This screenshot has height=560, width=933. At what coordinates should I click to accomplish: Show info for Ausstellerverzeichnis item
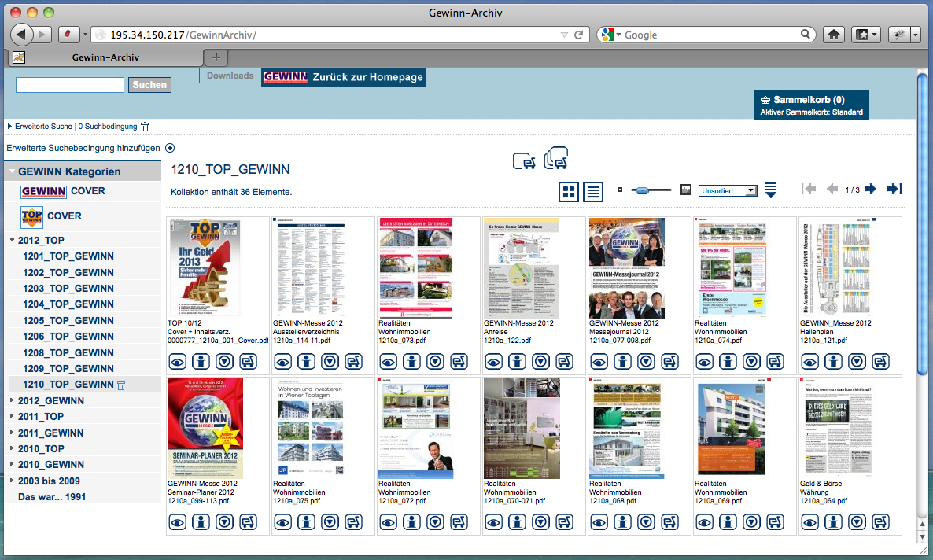[x=307, y=361]
